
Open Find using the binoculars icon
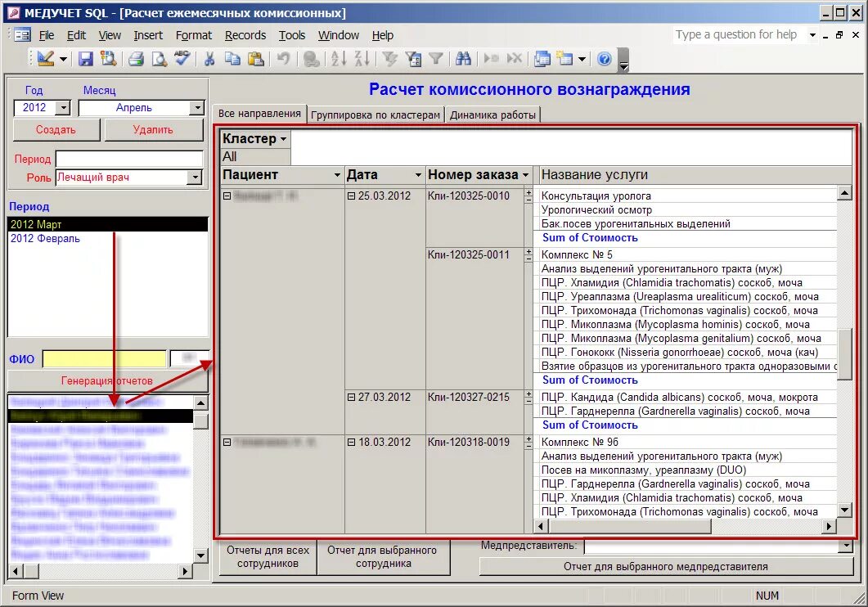463,59
